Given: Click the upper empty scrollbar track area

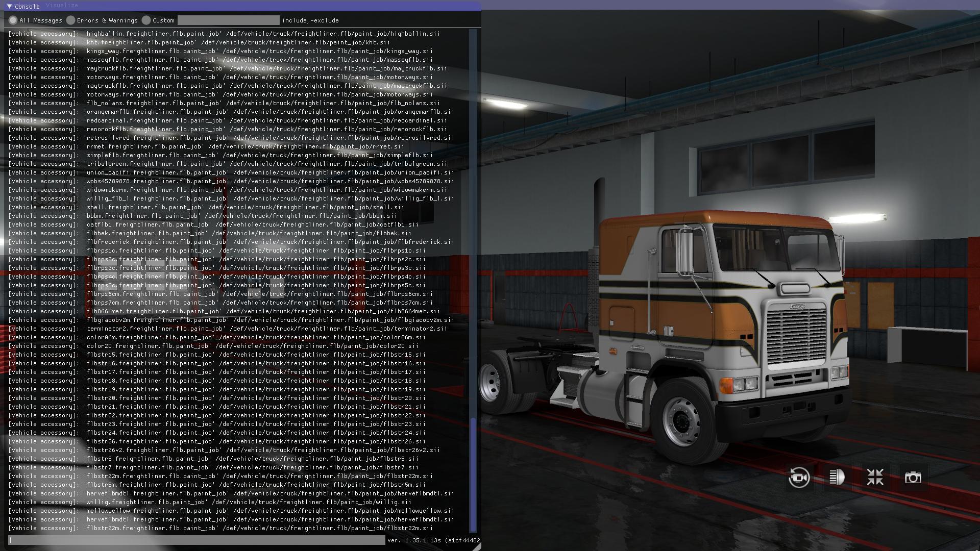Looking at the screenshot, I should [x=473, y=204].
